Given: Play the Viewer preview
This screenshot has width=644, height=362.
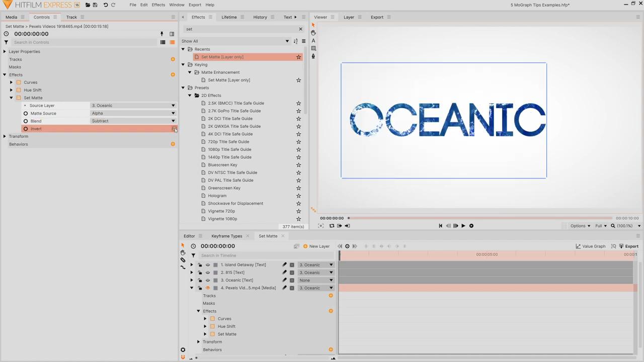Looking at the screenshot, I should click(x=463, y=226).
